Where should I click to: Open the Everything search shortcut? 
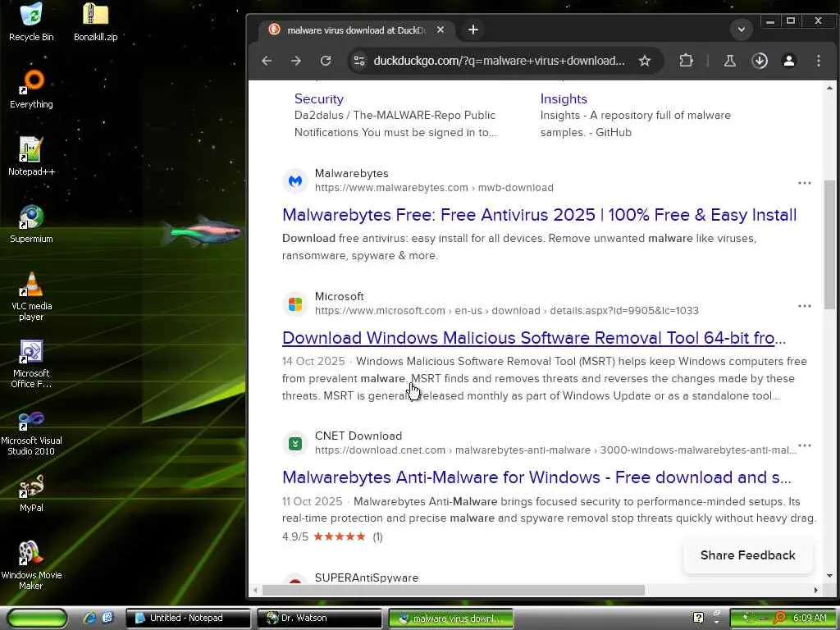click(x=31, y=89)
